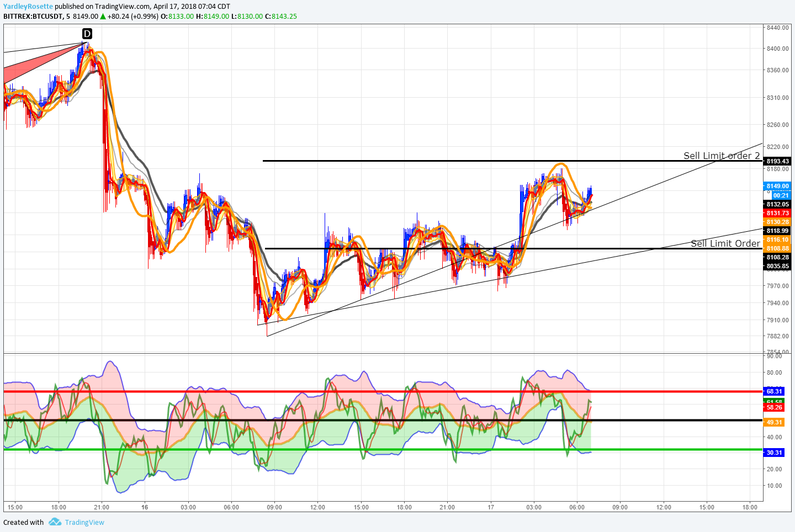Open the YardleyRosette author profile link
795x532 pixels.
pyautogui.click(x=28, y=7)
